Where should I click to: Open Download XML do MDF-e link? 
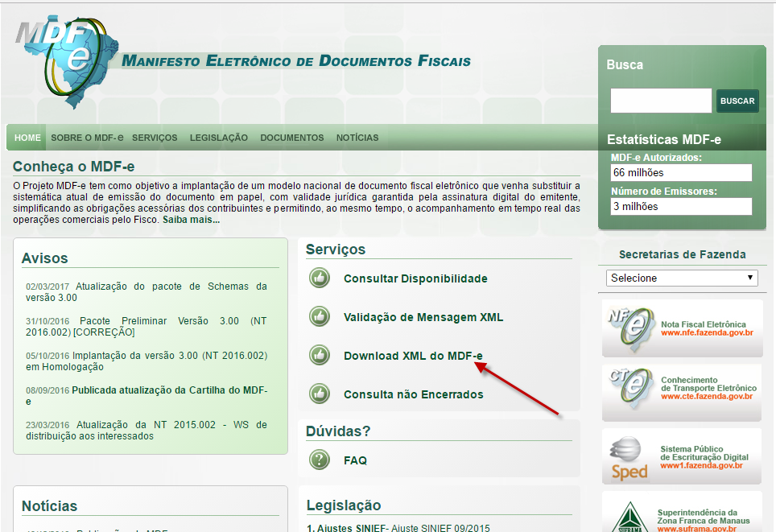[x=413, y=356]
